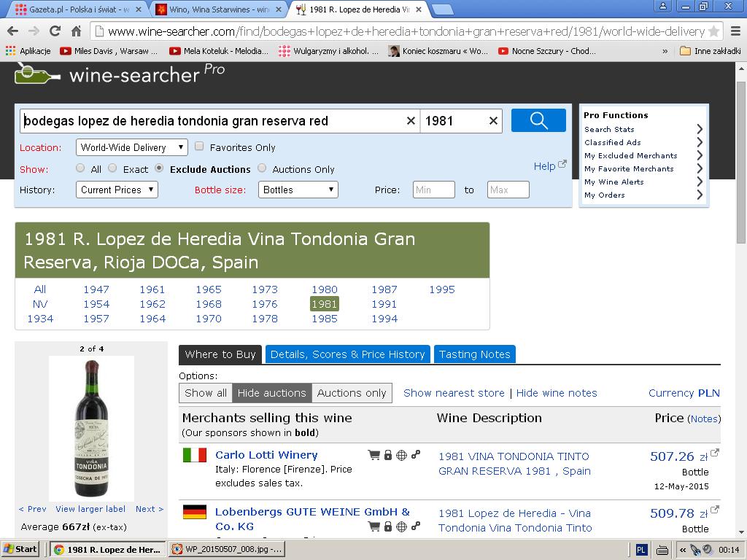Toggle the Auctions only options button

352,393
